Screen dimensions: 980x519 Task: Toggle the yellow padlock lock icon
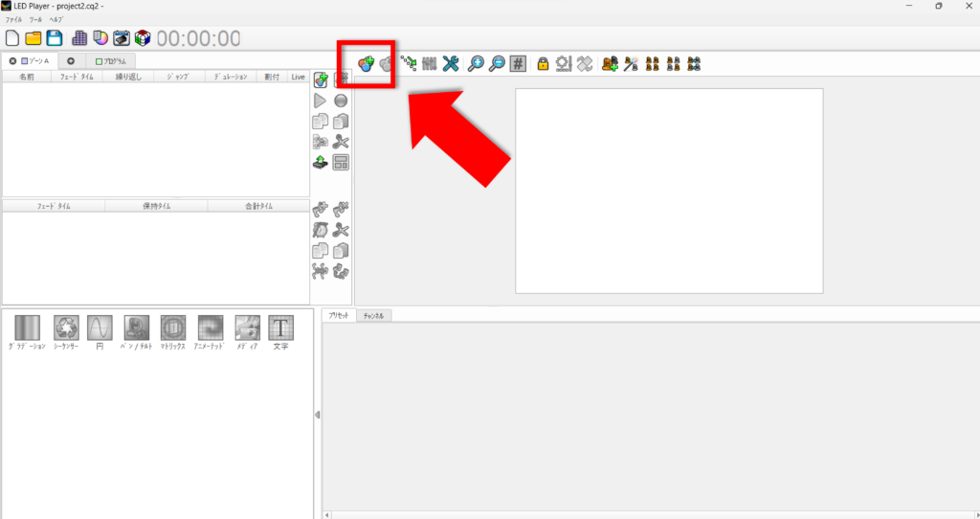543,64
